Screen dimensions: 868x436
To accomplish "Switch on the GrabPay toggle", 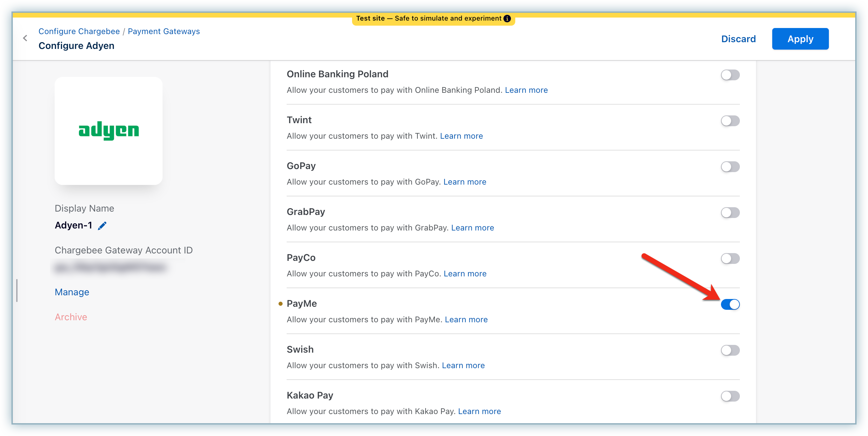I will tap(730, 213).
